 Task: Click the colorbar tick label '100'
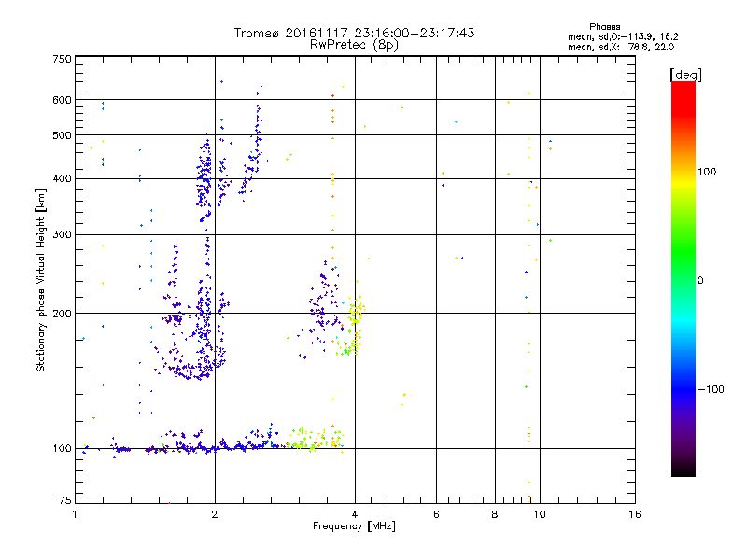(x=707, y=172)
